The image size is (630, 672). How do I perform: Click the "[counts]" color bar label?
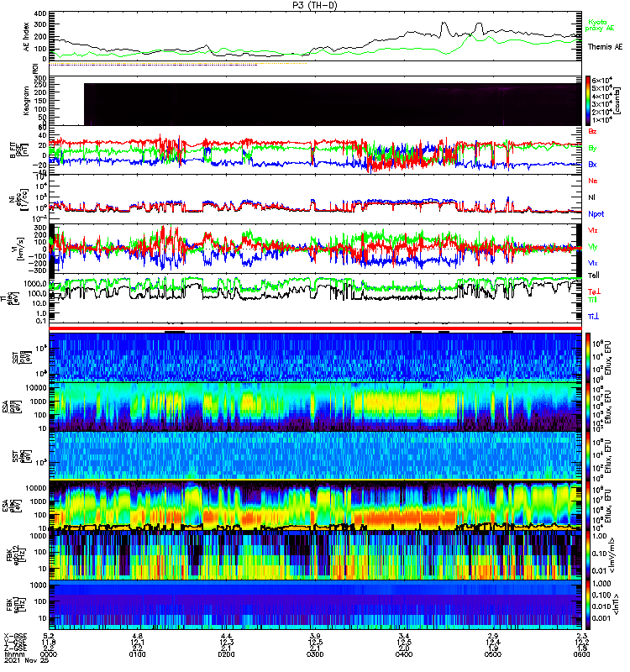point(617,101)
